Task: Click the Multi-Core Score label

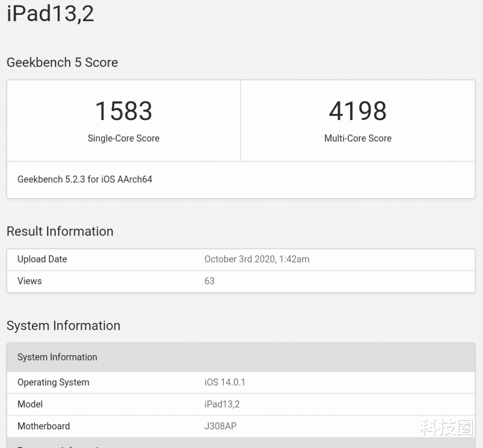Action: (x=358, y=138)
